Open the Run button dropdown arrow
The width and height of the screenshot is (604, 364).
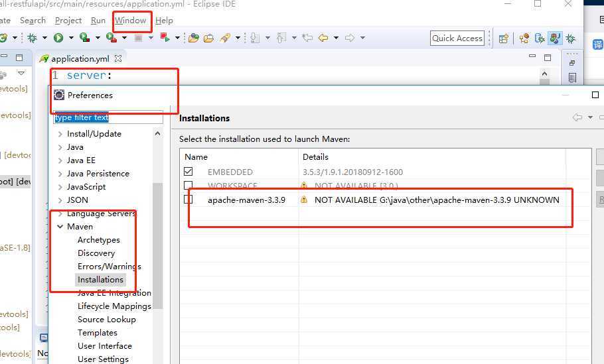click(x=71, y=38)
